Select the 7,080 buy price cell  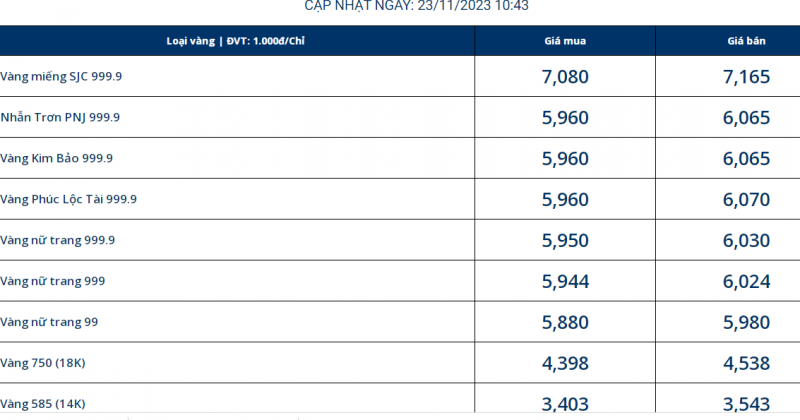tap(565, 76)
